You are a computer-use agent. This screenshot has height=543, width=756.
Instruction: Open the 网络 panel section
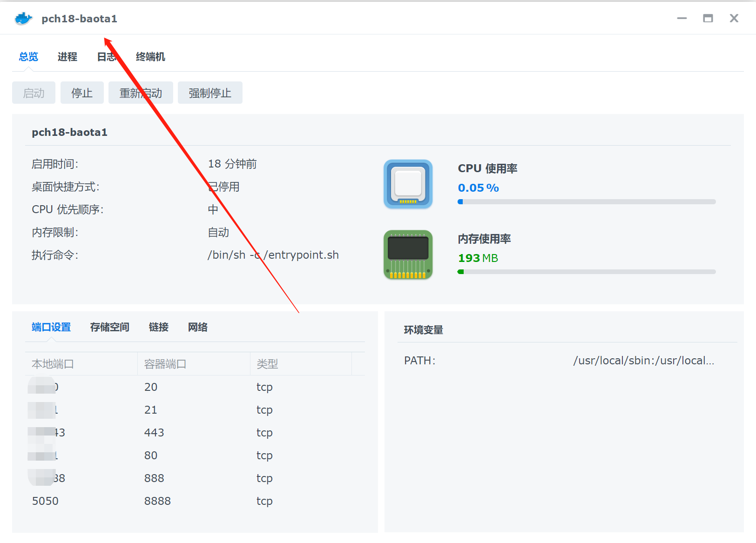click(x=197, y=327)
